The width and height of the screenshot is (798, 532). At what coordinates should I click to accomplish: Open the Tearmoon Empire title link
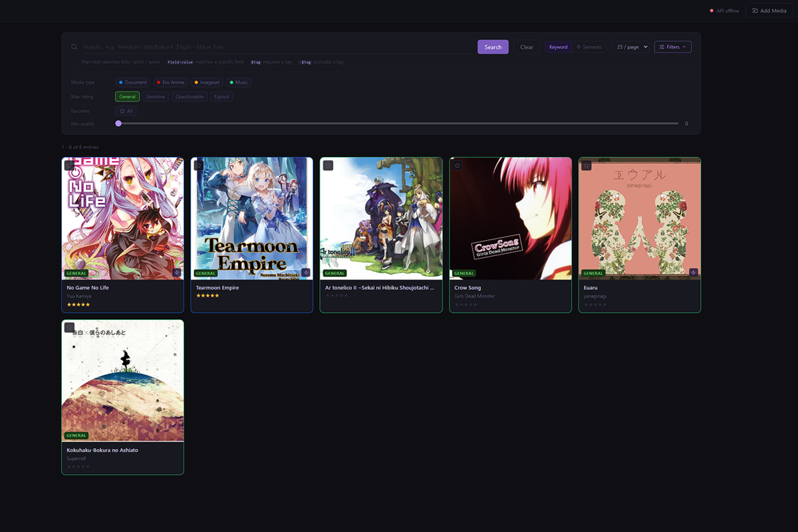[217, 288]
